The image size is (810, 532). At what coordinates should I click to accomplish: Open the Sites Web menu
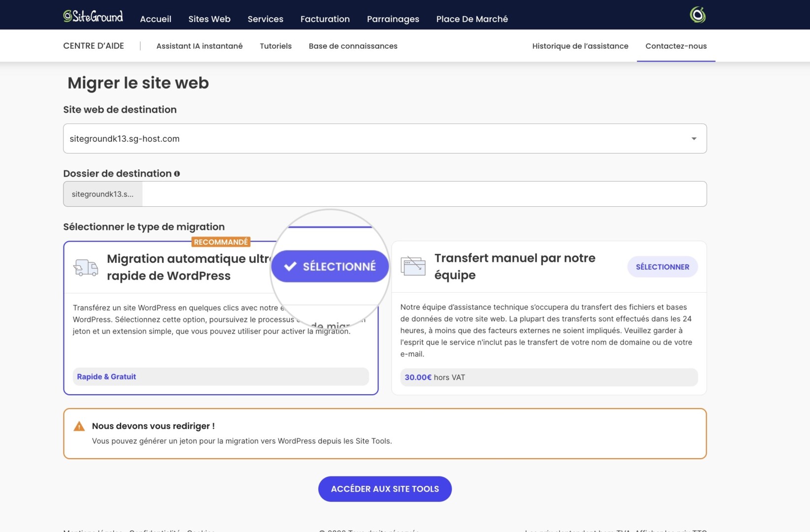(x=209, y=19)
